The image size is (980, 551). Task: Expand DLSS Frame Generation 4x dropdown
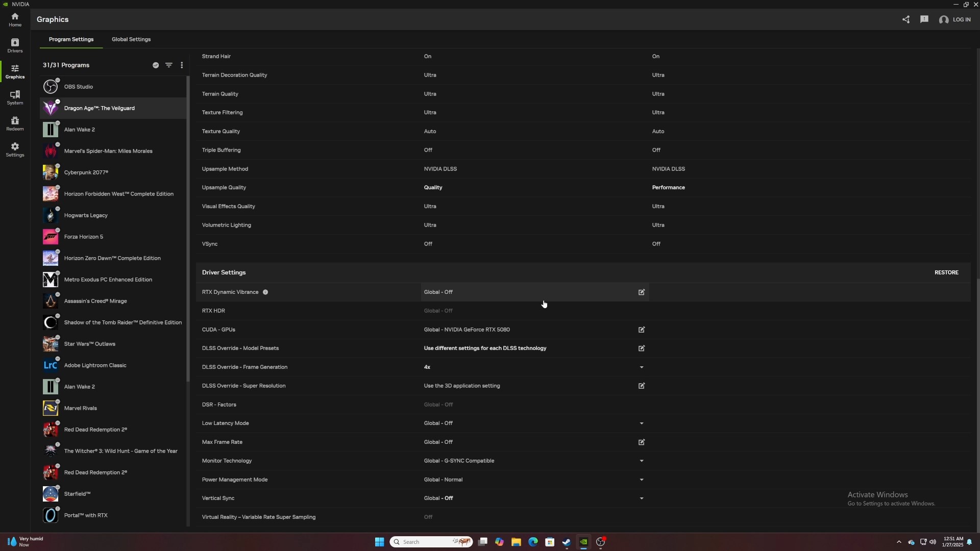tap(642, 367)
